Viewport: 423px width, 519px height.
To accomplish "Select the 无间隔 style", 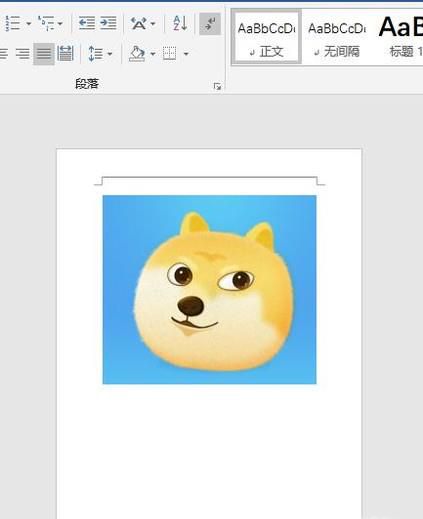I will click(x=337, y=37).
